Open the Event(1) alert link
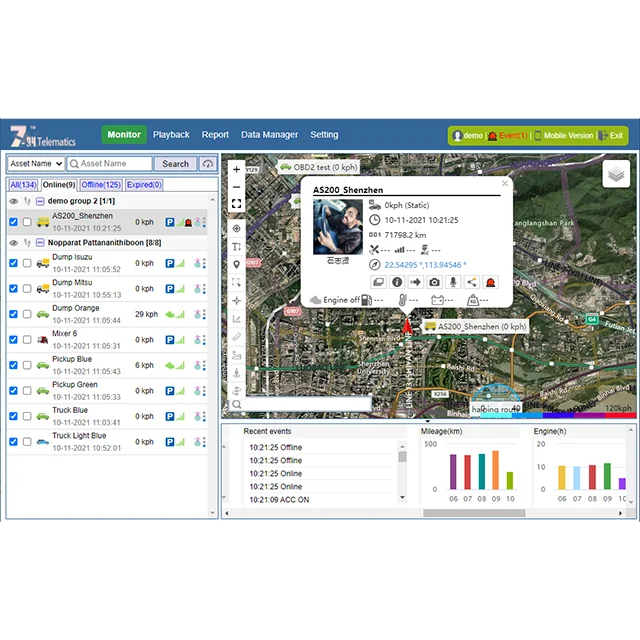640x640 pixels. coord(508,136)
